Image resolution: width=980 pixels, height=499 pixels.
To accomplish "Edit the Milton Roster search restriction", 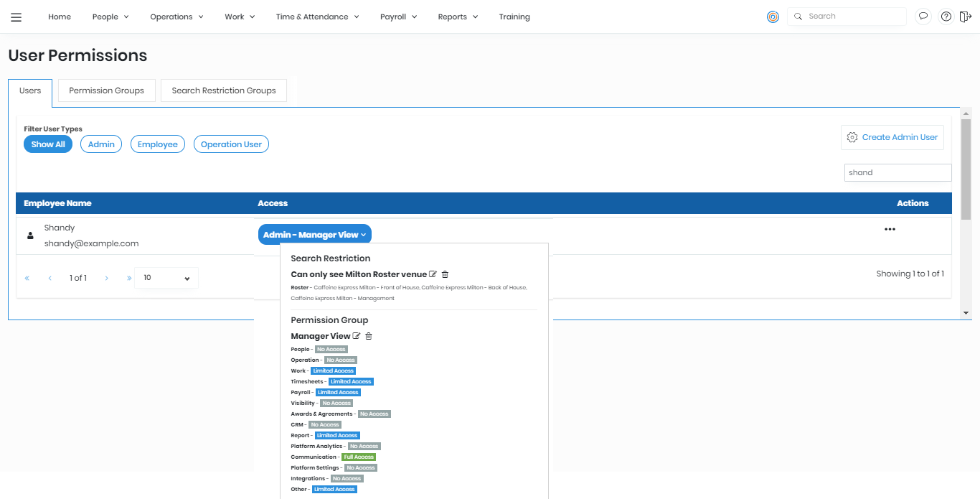I will point(433,274).
